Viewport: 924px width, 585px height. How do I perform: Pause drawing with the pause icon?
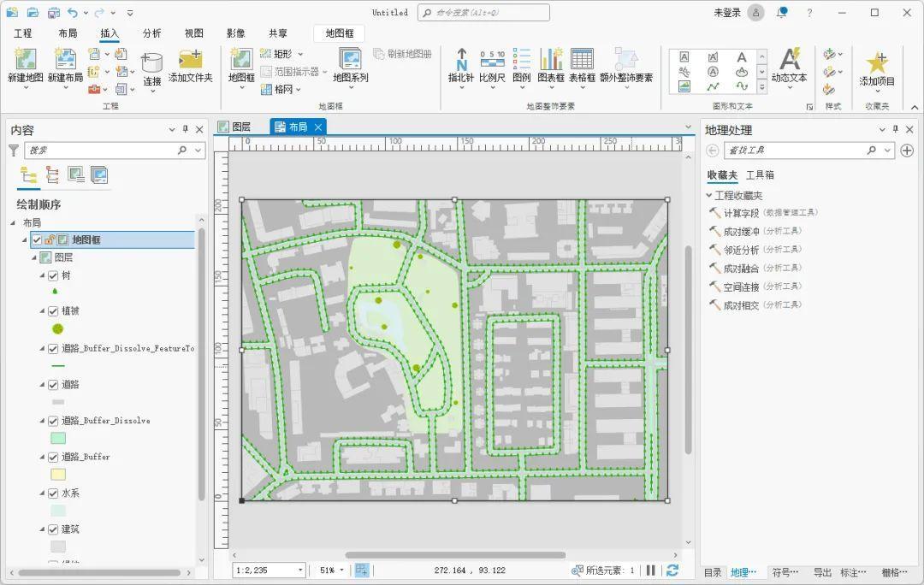click(650, 570)
